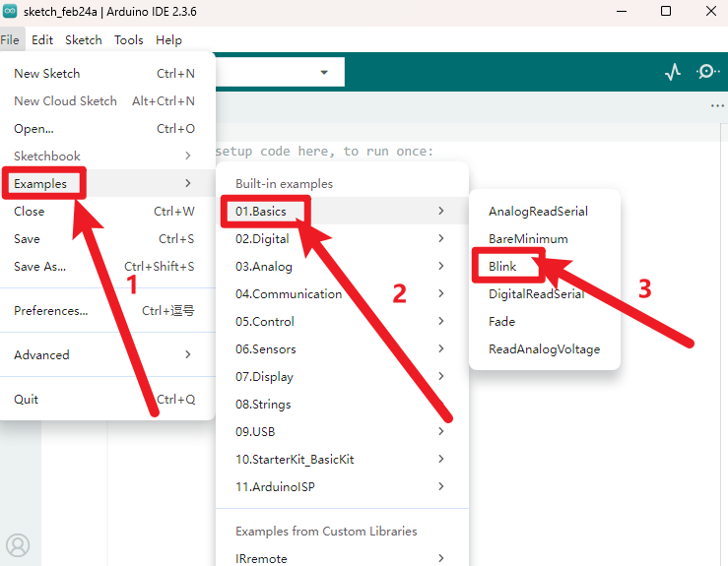Screen dimensions: 728x566
Task: Minimize the Arduino IDE window
Action: 622,11
